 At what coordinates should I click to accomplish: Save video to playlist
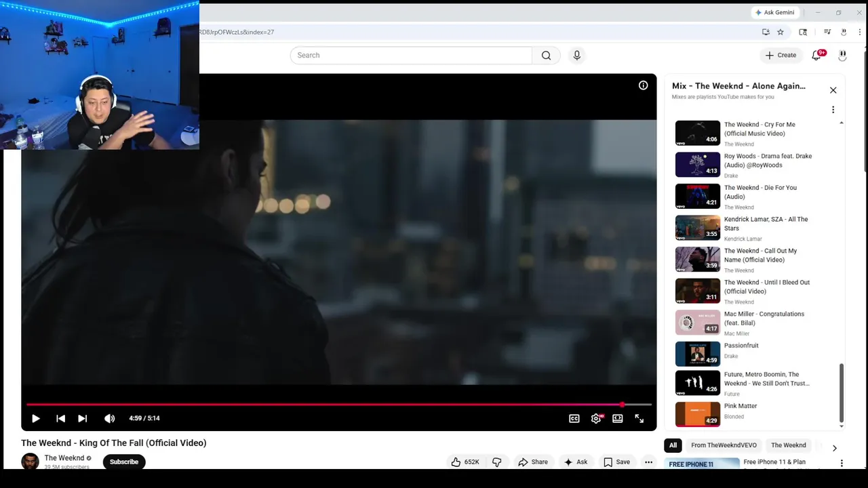click(x=617, y=462)
